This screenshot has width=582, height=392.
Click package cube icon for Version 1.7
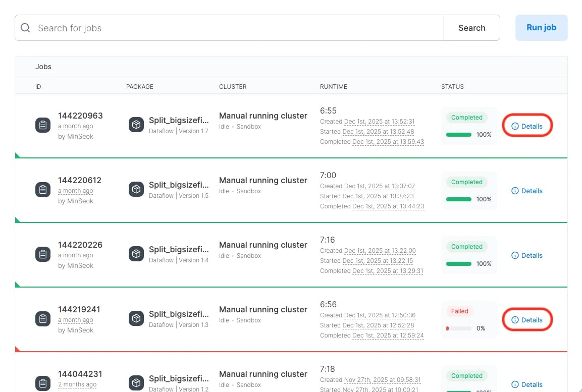[136, 125]
